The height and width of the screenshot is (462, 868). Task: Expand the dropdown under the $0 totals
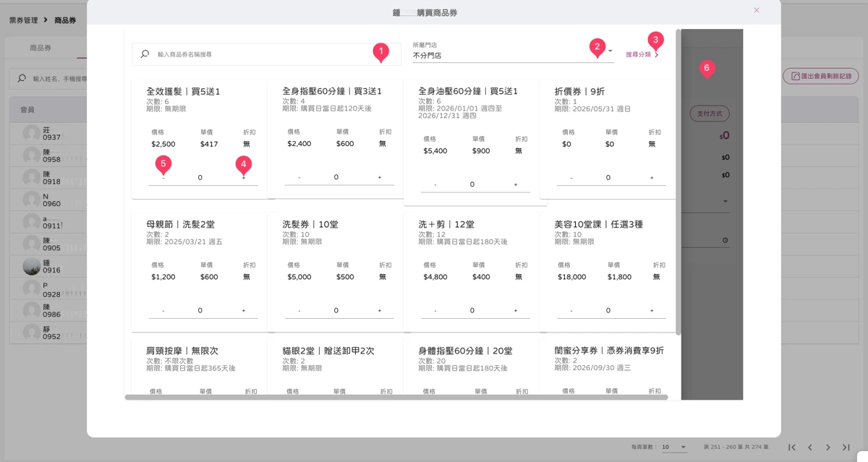click(726, 201)
